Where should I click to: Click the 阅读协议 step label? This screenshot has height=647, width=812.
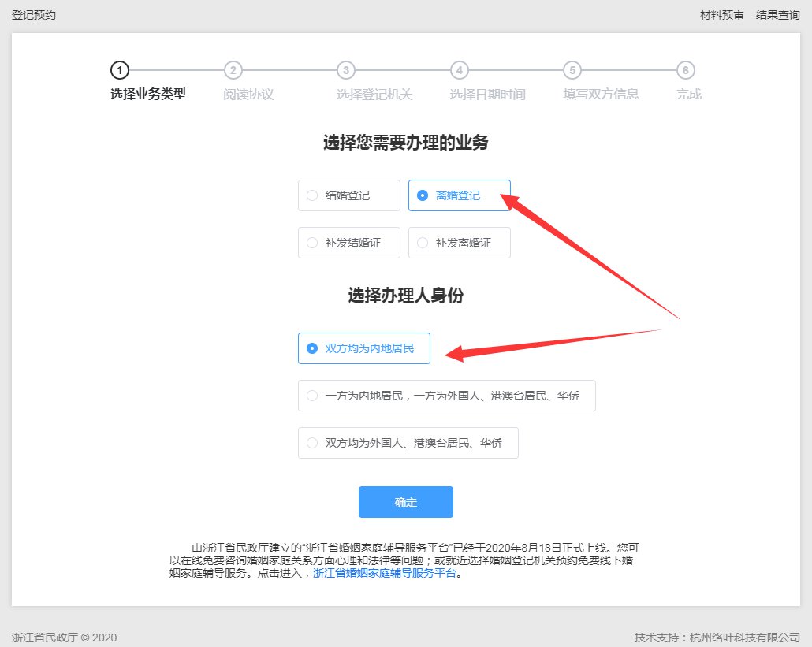tap(248, 95)
